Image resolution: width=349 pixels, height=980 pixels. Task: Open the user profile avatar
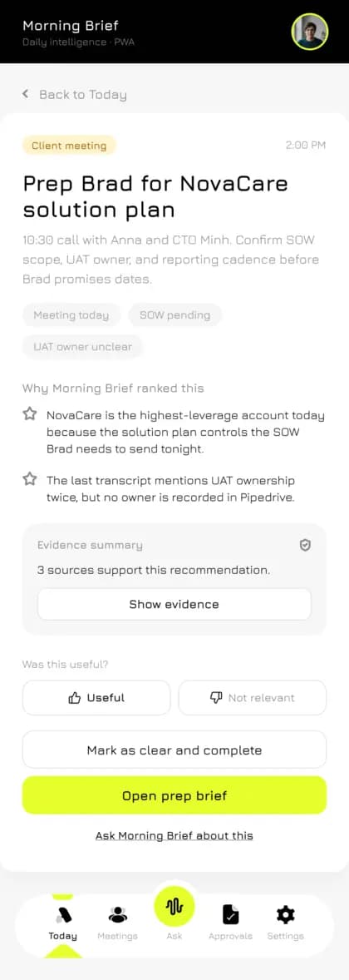pyautogui.click(x=310, y=32)
